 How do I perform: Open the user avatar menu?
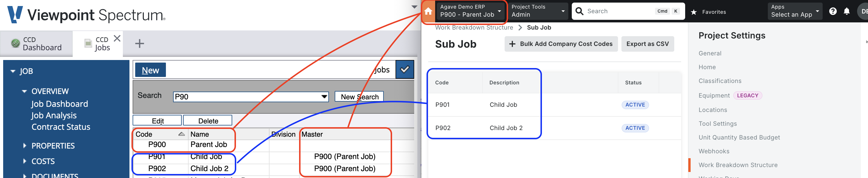pyautogui.click(x=863, y=11)
